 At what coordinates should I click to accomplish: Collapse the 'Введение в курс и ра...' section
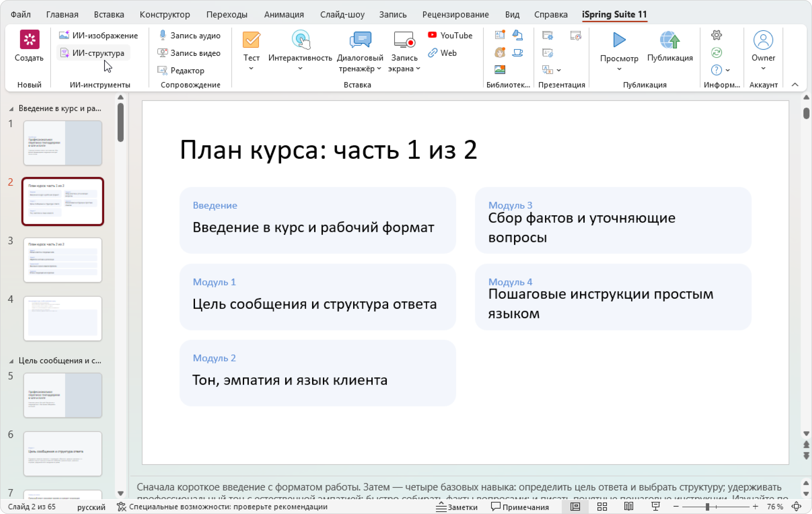coord(11,109)
